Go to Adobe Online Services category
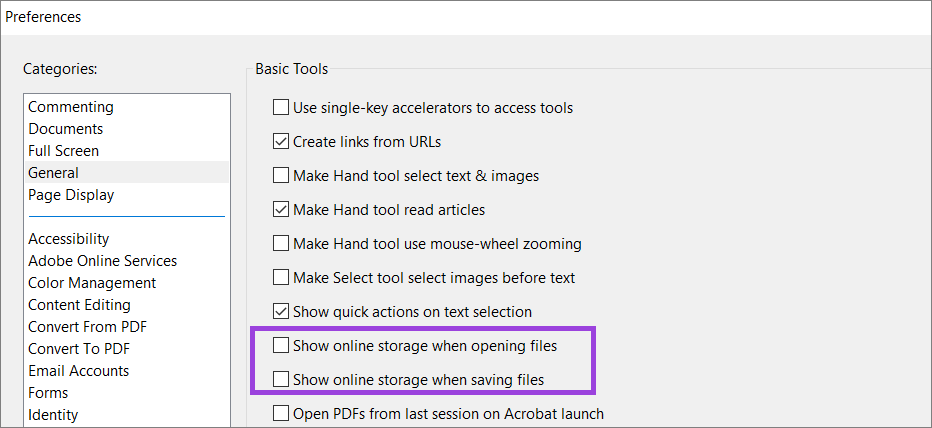The width and height of the screenshot is (932, 428). click(x=103, y=261)
